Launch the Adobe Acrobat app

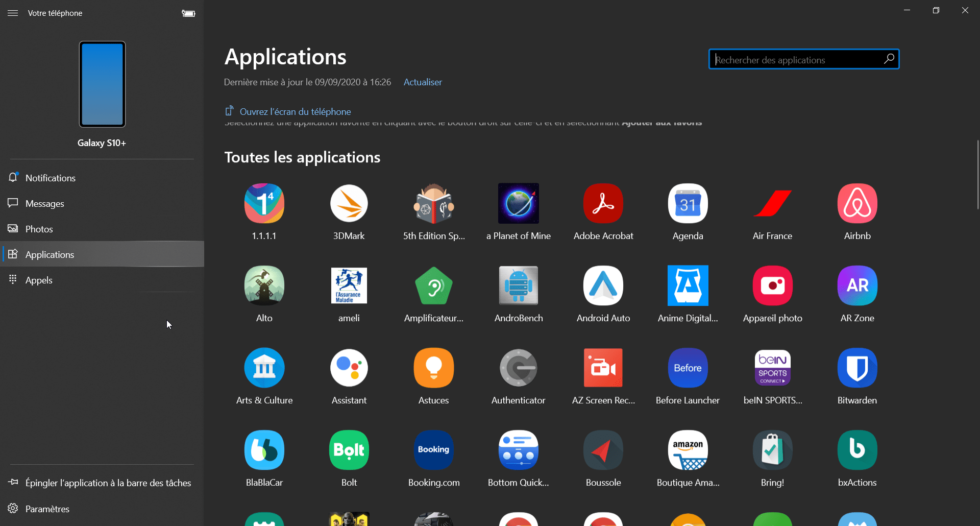603,203
